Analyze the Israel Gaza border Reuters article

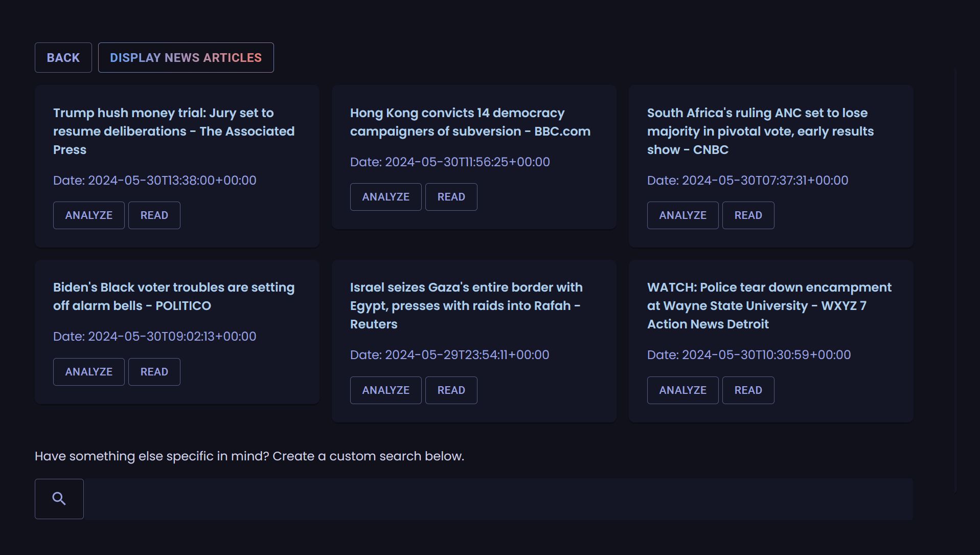pyautogui.click(x=386, y=390)
